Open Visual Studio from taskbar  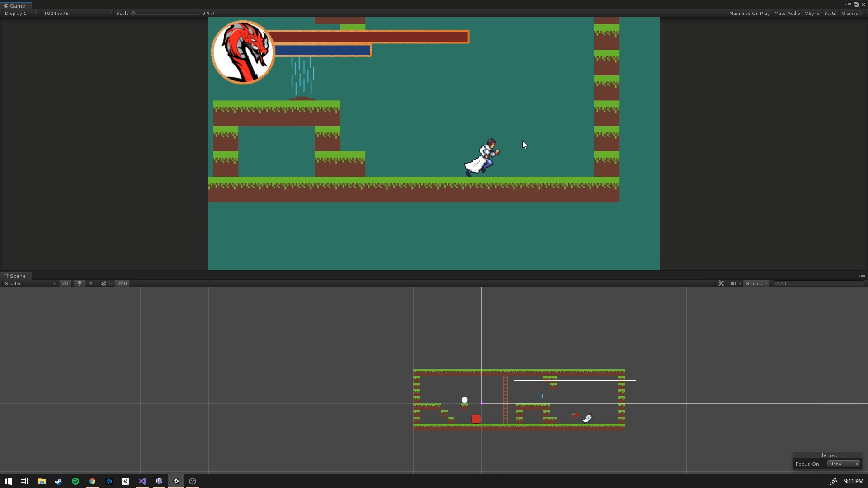click(142, 481)
